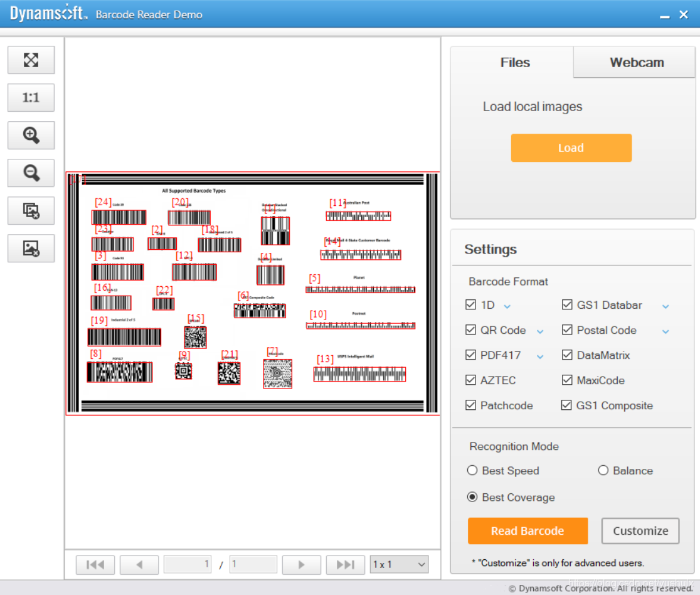Viewport: 700px width, 595px height.
Task: Select Best Speed recognition mode
Action: 472,470
